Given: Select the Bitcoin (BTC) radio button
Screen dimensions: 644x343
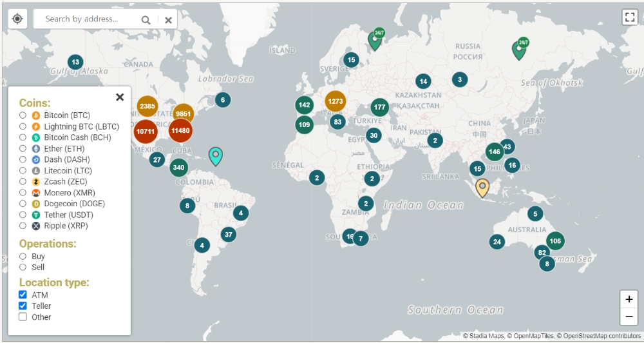Looking at the screenshot, I should click(x=23, y=115).
